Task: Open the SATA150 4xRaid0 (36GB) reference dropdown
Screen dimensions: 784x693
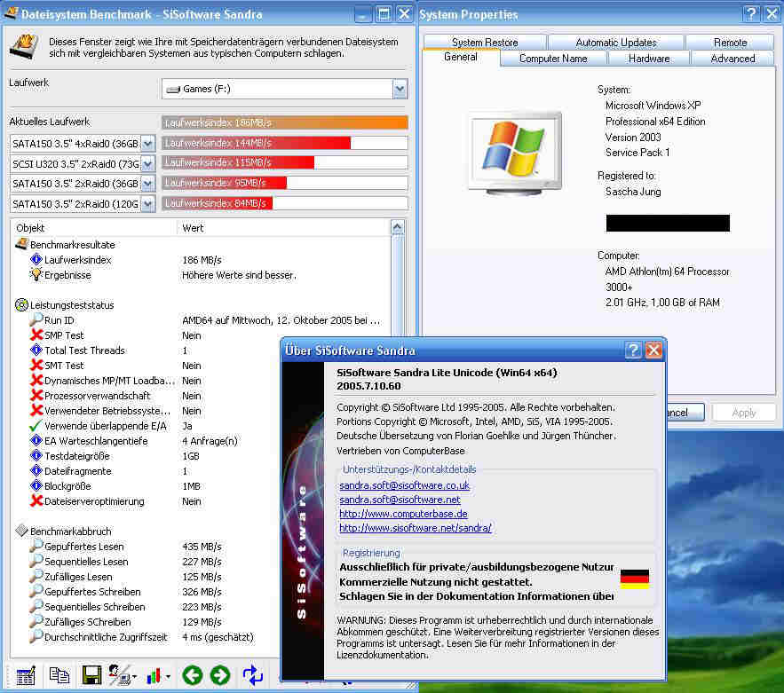Action: click(147, 144)
